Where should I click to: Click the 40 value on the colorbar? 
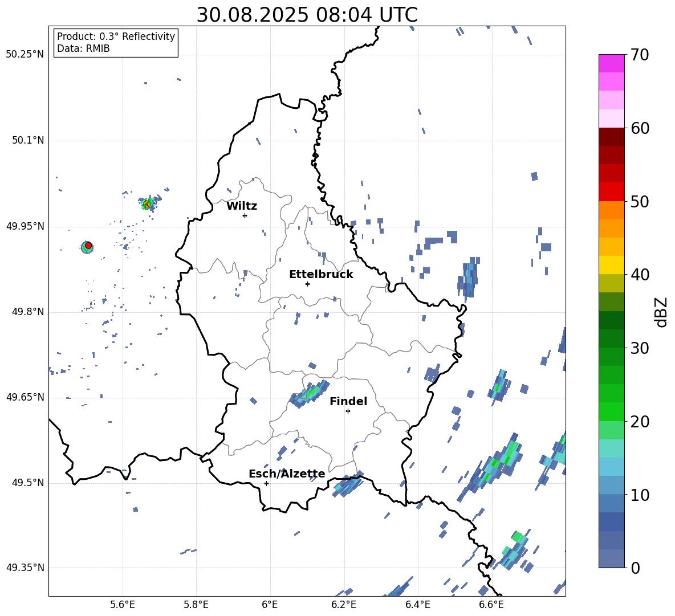click(640, 275)
